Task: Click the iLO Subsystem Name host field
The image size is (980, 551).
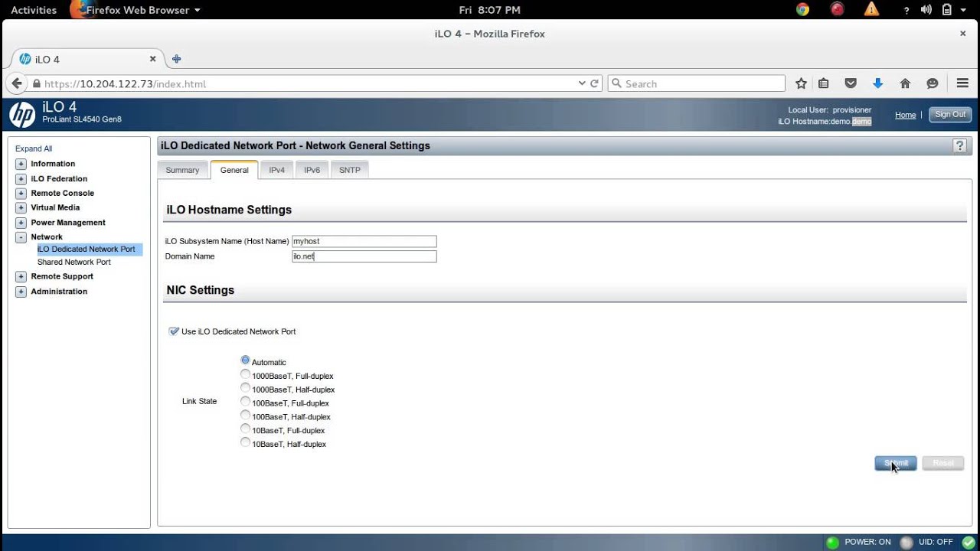Action: 364,241
